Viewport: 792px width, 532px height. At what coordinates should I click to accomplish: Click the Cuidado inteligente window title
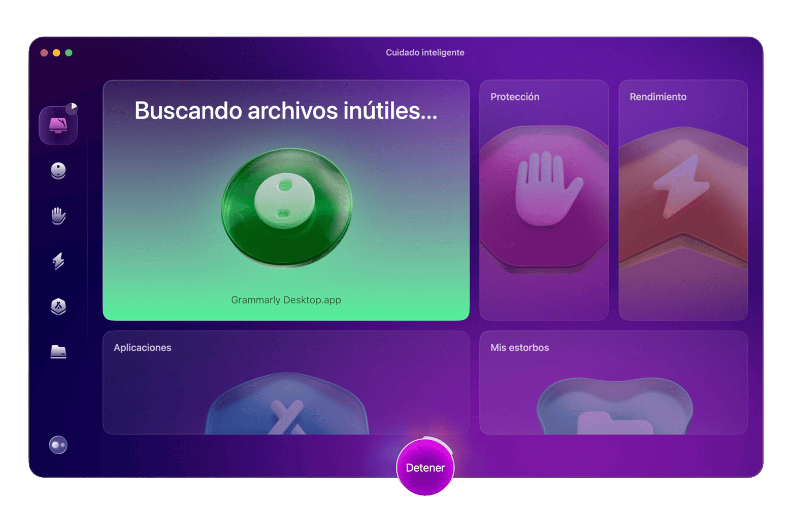tap(425, 53)
